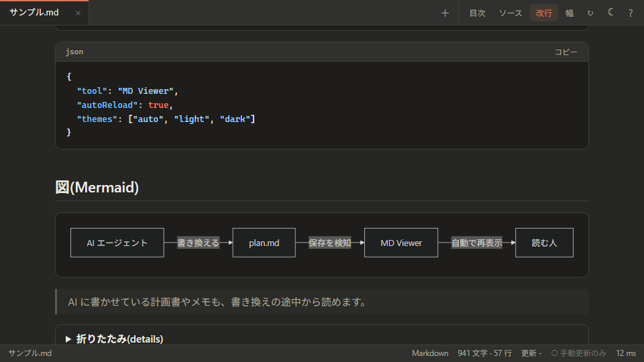Click the 12 ms render time

626,353
